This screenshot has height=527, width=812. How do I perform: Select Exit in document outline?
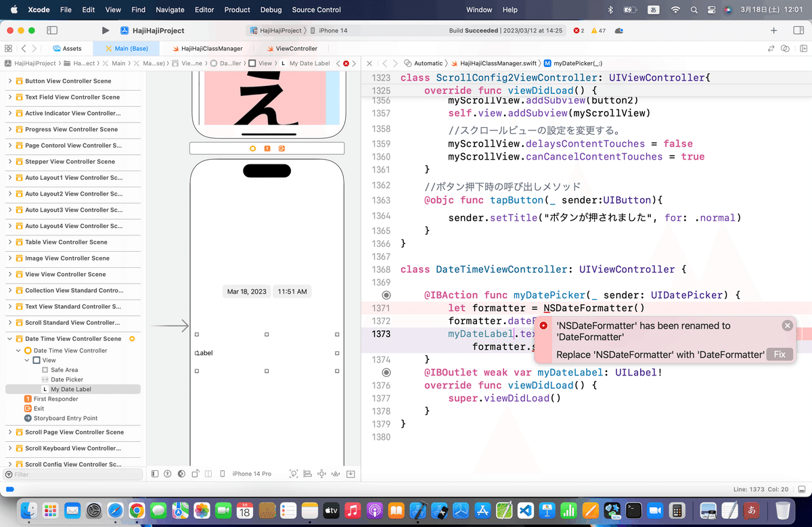pos(34,409)
